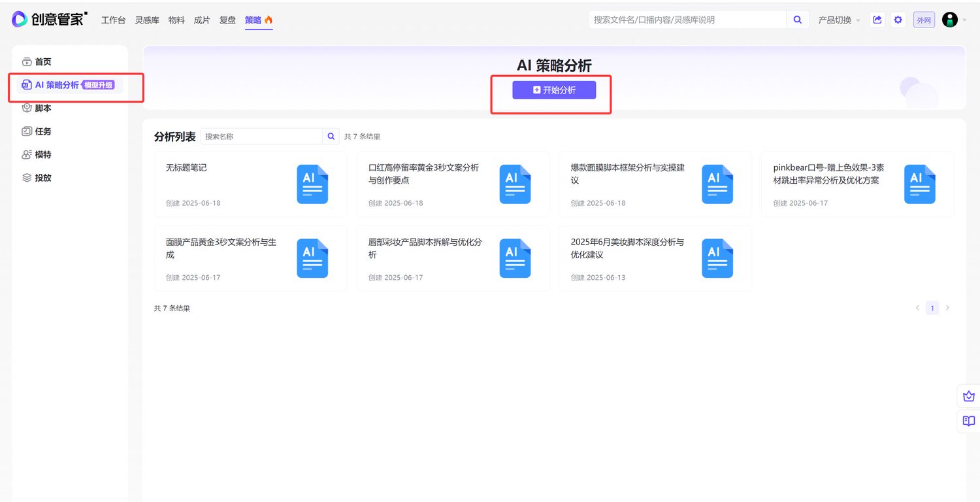Click the share export icon in header
The image size is (980, 502).
pyautogui.click(x=877, y=20)
